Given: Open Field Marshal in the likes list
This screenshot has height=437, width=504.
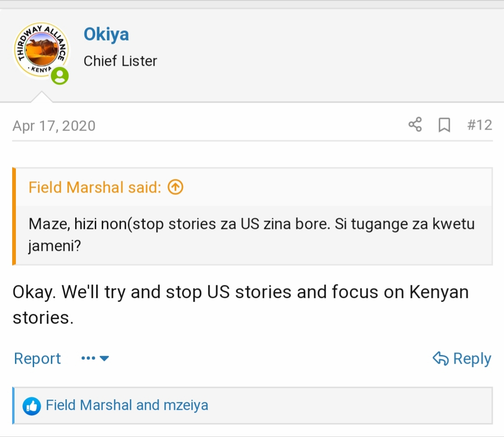Looking at the screenshot, I should [89, 405].
